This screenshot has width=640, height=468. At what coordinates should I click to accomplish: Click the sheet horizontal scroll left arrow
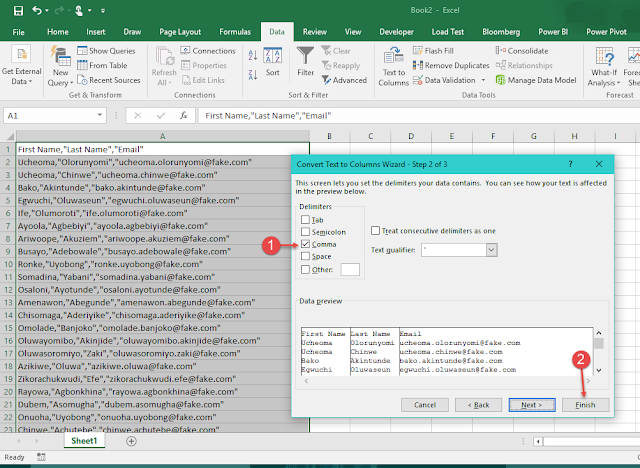click(x=538, y=441)
